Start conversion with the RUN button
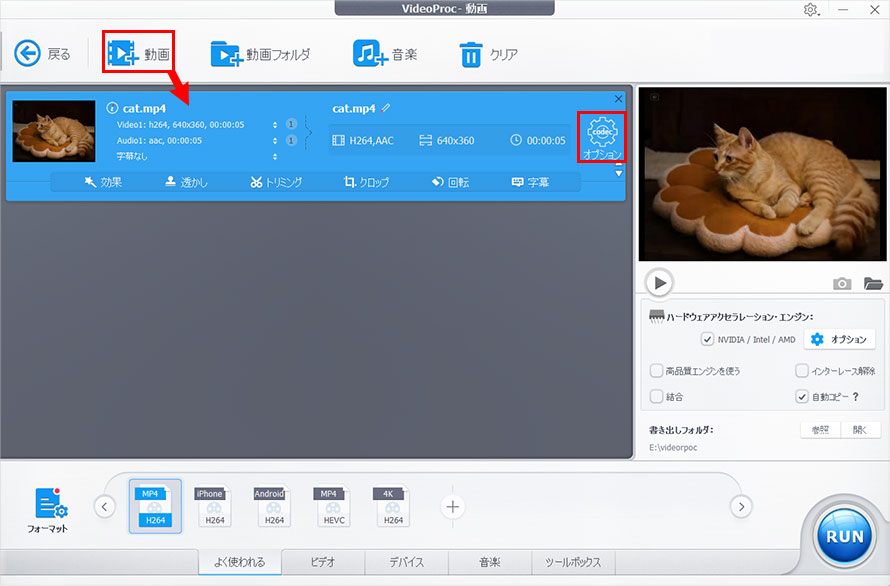 tap(843, 535)
